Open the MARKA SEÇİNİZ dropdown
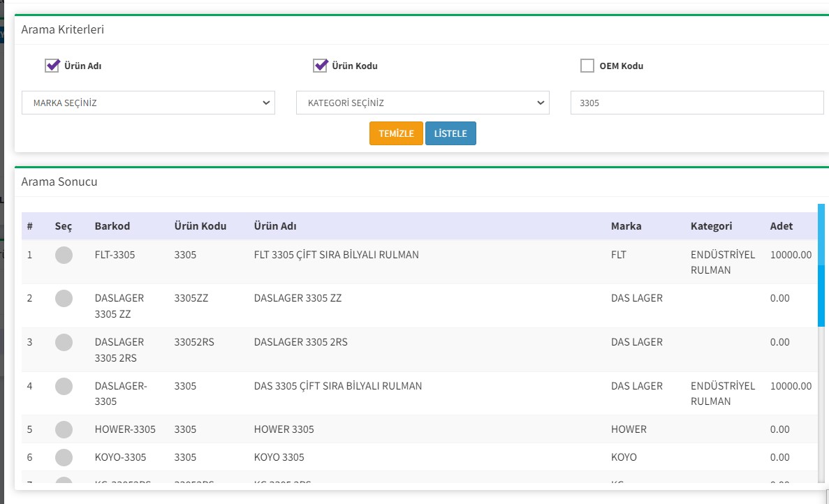 pyautogui.click(x=149, y=103)
